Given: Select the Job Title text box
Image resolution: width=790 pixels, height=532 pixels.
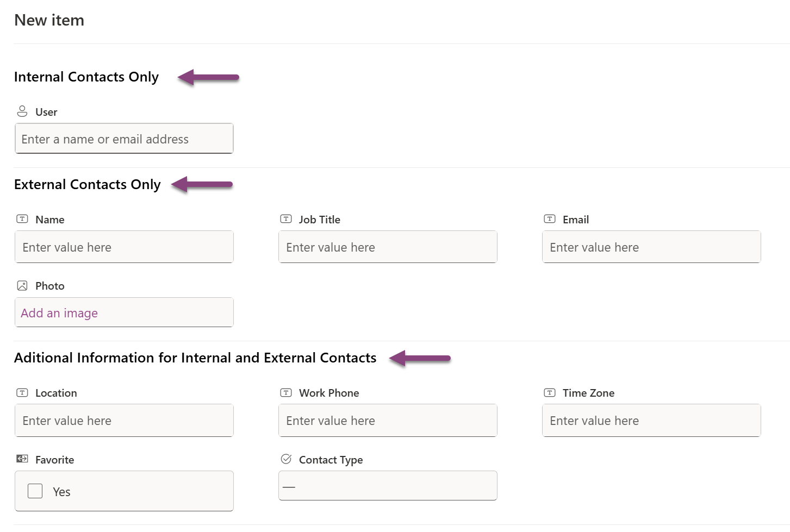Looking at the screenshot, I should [388, 247].
